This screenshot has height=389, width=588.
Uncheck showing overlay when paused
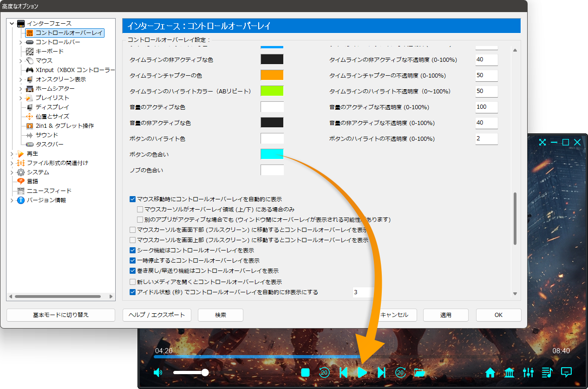click(x=132, y=260)
